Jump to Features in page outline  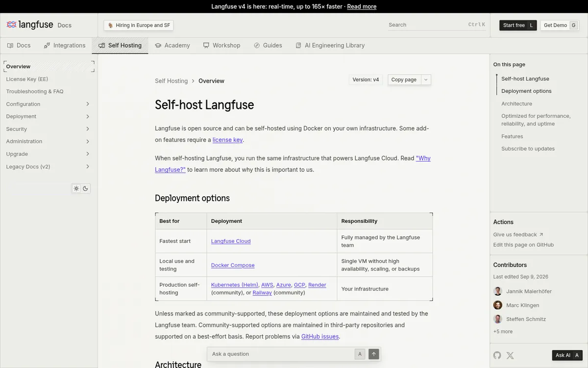tap(512, 136)
